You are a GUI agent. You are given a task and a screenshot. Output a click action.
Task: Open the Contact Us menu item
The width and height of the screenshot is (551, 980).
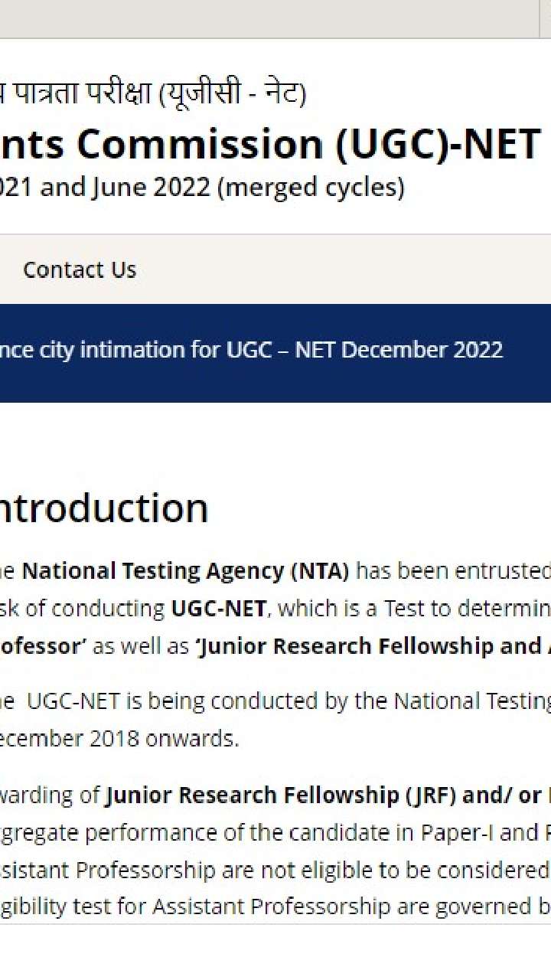click(x=80, y=269)
